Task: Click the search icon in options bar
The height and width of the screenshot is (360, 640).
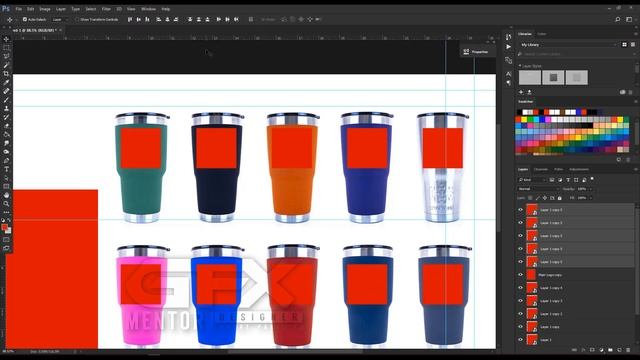Action: tap(618, 19)
